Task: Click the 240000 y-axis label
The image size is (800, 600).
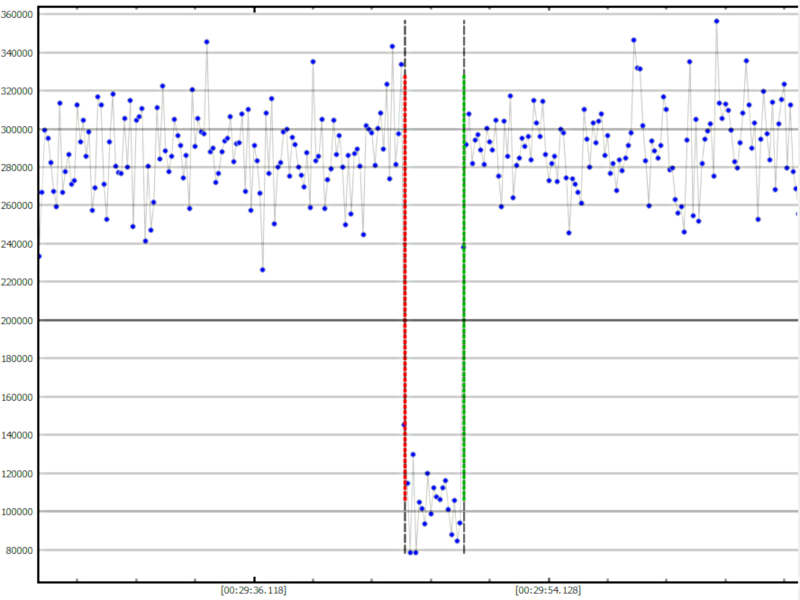Action: click(x=18, y=245)
